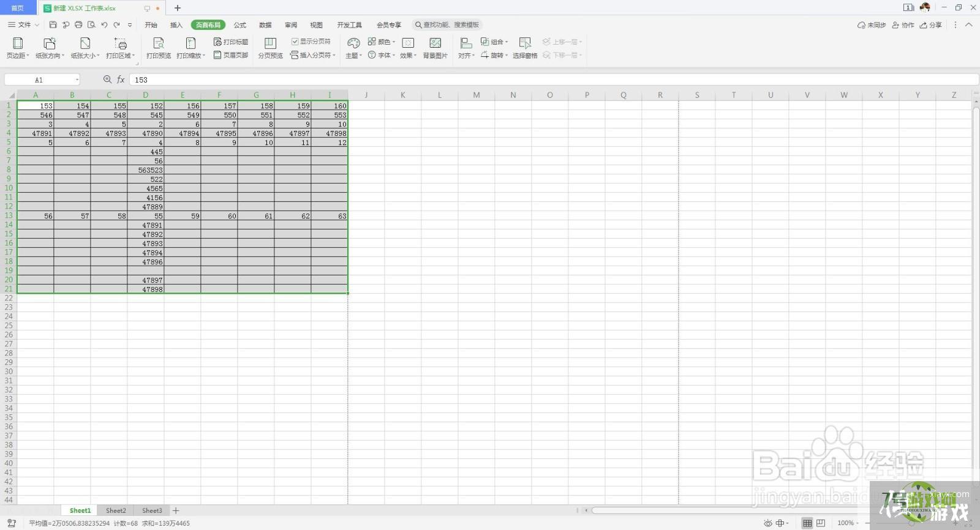The height and width of the screenshot is (530, 980).
Task: Select the Sheet1 tab
Action: pyautogui.click(x=80, y=510)
